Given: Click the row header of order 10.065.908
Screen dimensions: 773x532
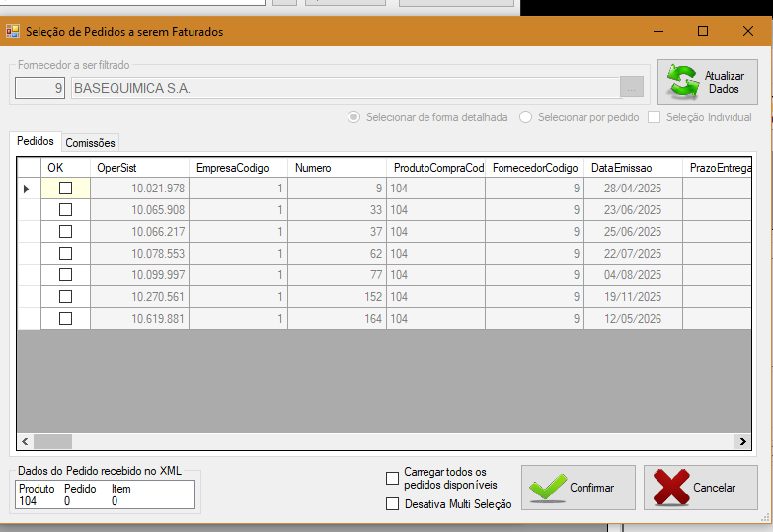Looking at the screenshot, I should pyautogui.click(x=29, y=210).
